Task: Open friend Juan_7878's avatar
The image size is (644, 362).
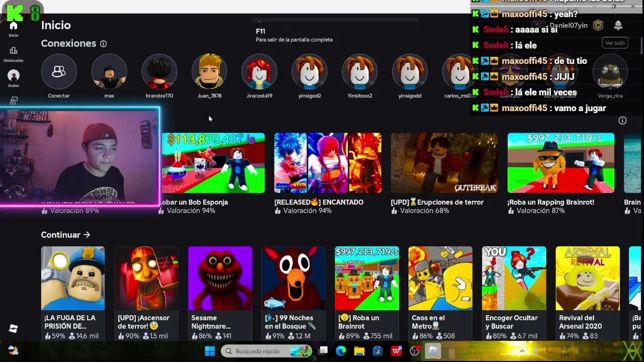Action: pyautogui.click(x=209, y=72)
